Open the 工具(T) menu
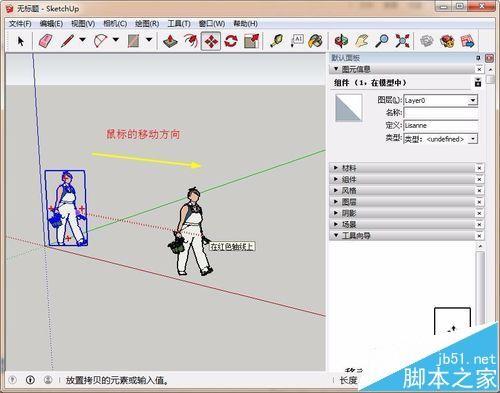 click(179, 24)
